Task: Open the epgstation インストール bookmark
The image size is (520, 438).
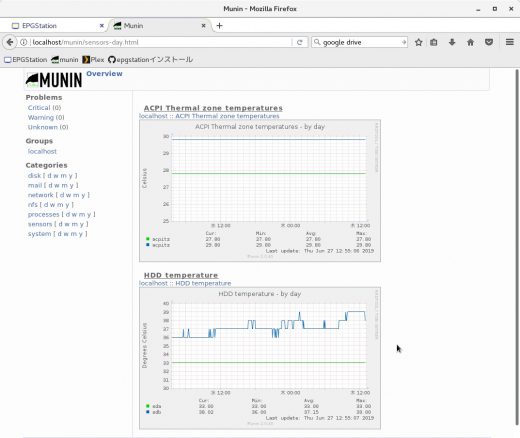Action: point(150,60)
